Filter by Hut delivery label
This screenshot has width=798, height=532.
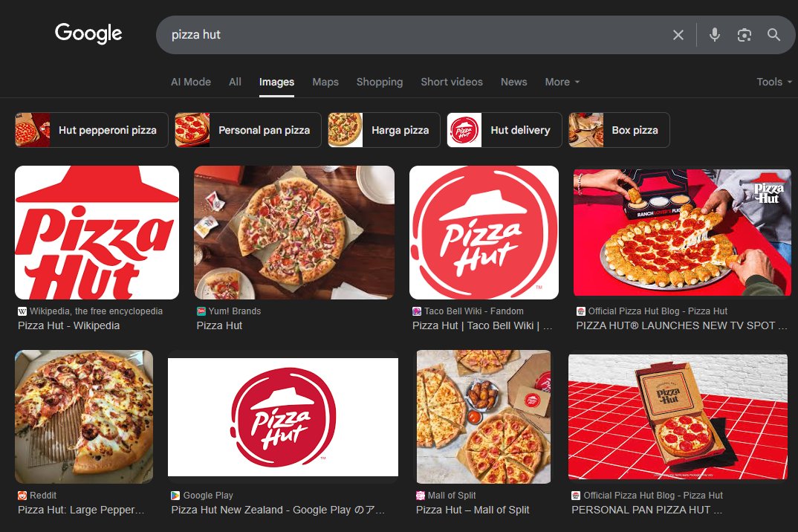[x=520, y=130]
